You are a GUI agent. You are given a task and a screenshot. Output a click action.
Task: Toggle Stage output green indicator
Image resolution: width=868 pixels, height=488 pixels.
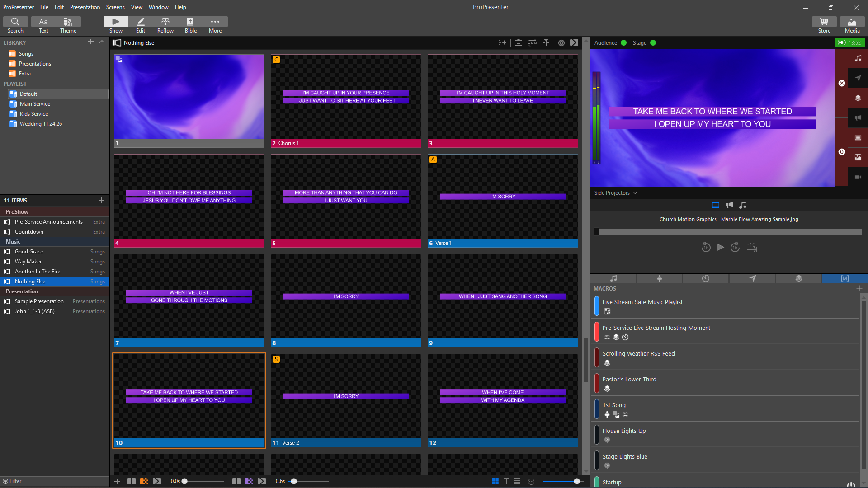651,42
